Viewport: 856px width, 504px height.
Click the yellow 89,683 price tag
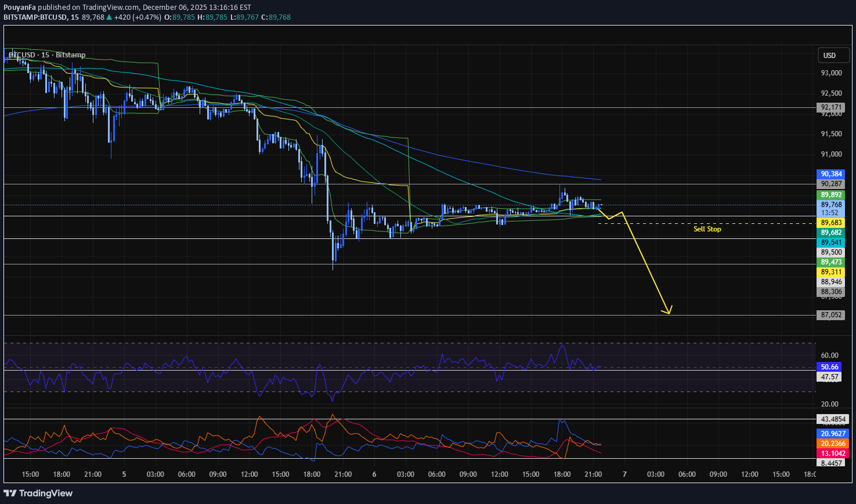click(831, 223)
